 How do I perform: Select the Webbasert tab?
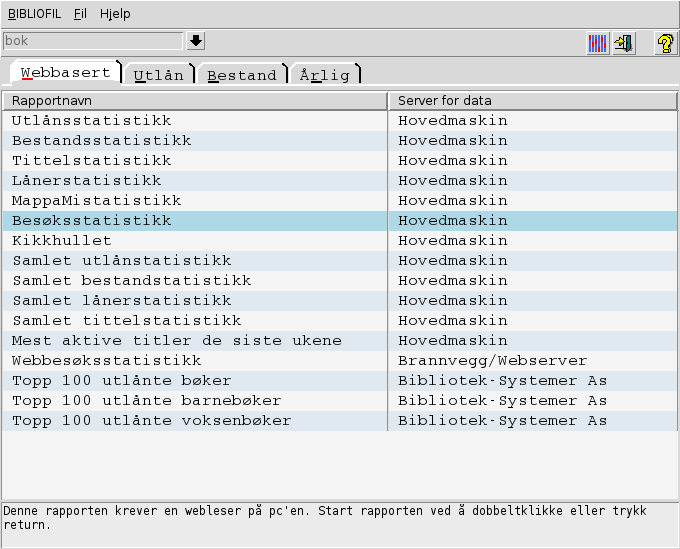(x=65, y=73)
